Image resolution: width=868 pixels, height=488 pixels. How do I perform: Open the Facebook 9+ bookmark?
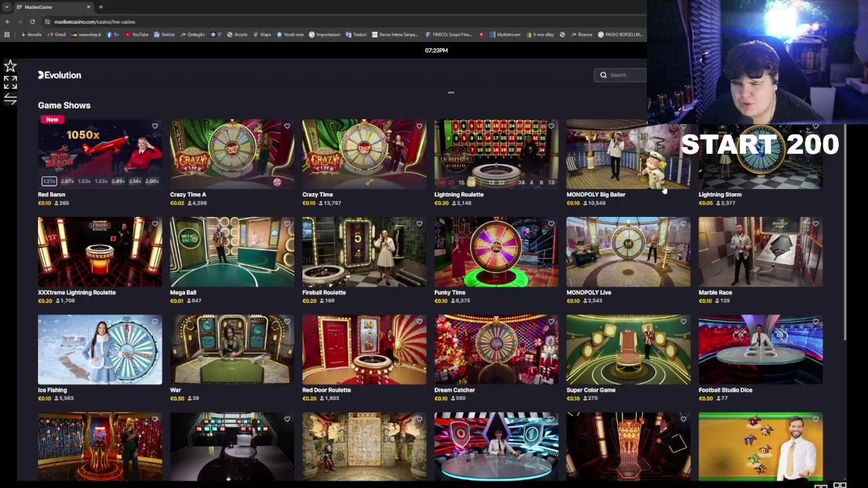[113, 35]
